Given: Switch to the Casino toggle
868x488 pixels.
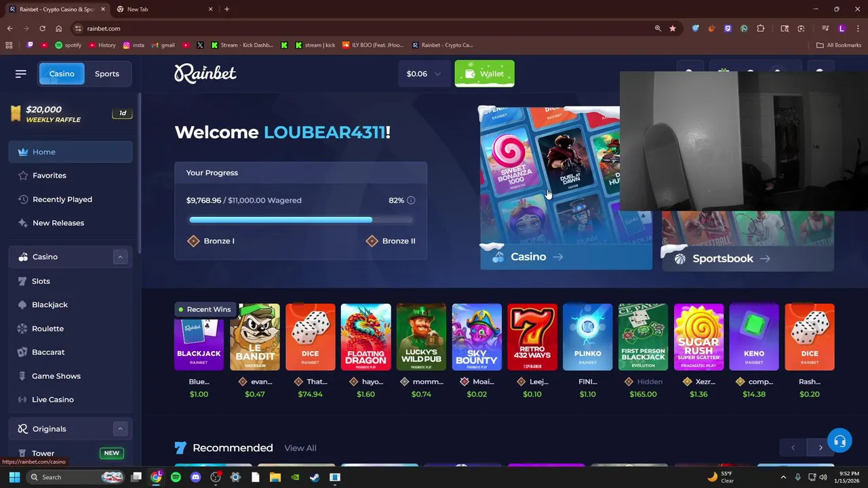Looking at the screenshot, I should pos(61,74).
